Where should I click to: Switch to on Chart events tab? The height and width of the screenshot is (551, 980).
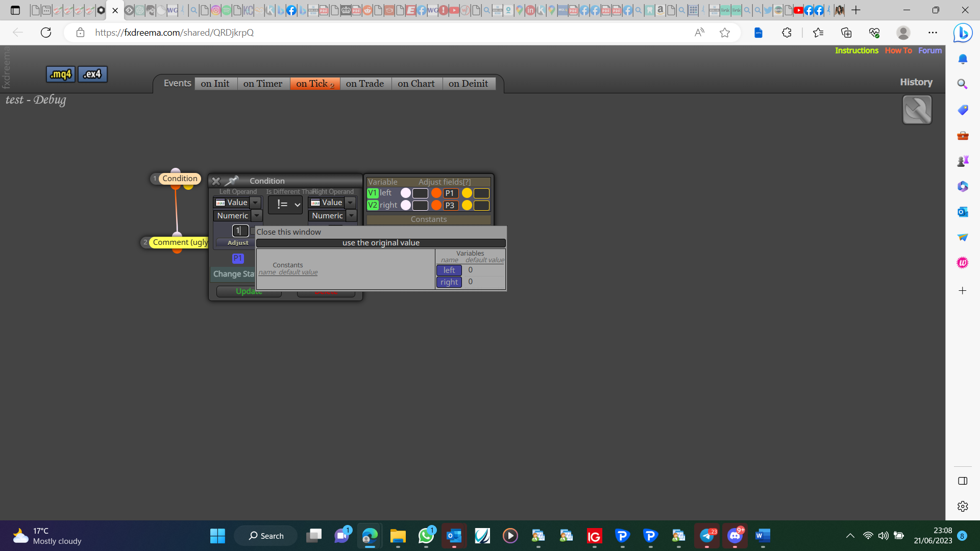[x=416, y=84]
